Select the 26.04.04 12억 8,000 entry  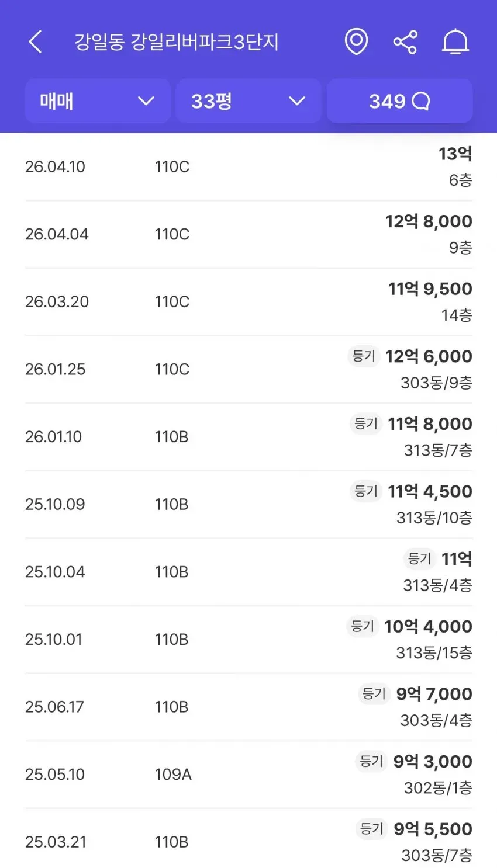point(248,234)
